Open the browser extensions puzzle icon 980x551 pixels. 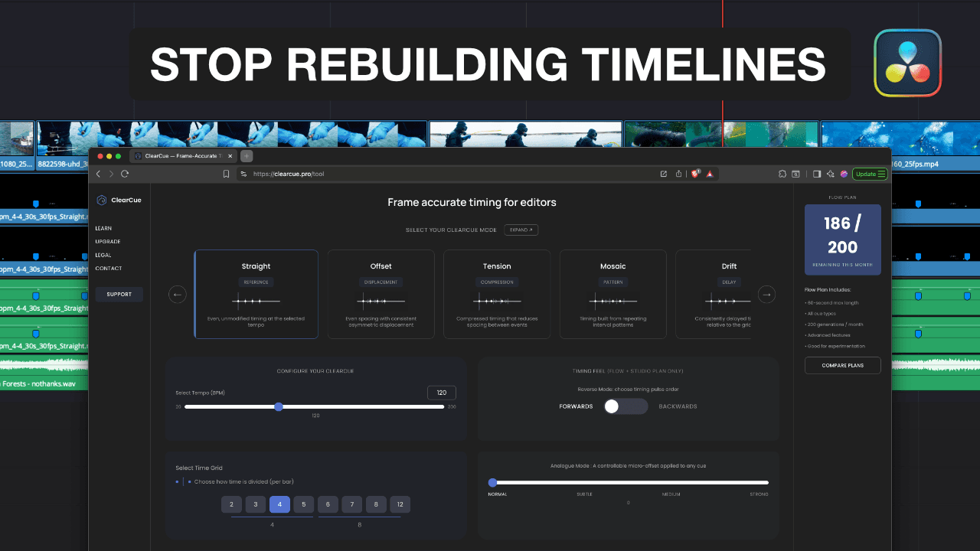[x=782, y=174]
